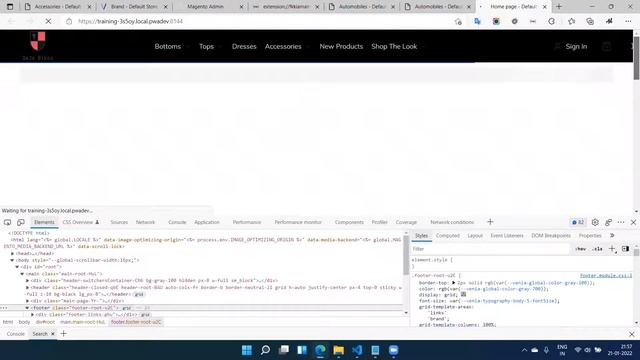Toggle the grid badge on footer element
The image size is (640, 360).
(x=127, y=308)
